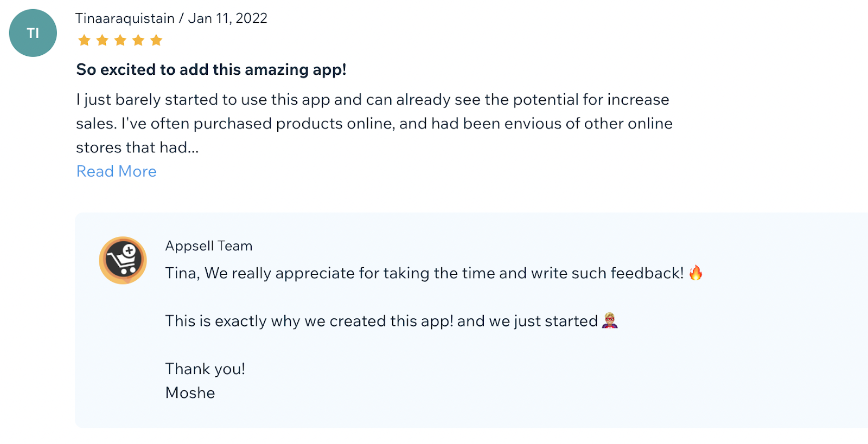Click the 'Thank you!' line in the reply
This screenshot has width=868, height=444.
[205, 369]
